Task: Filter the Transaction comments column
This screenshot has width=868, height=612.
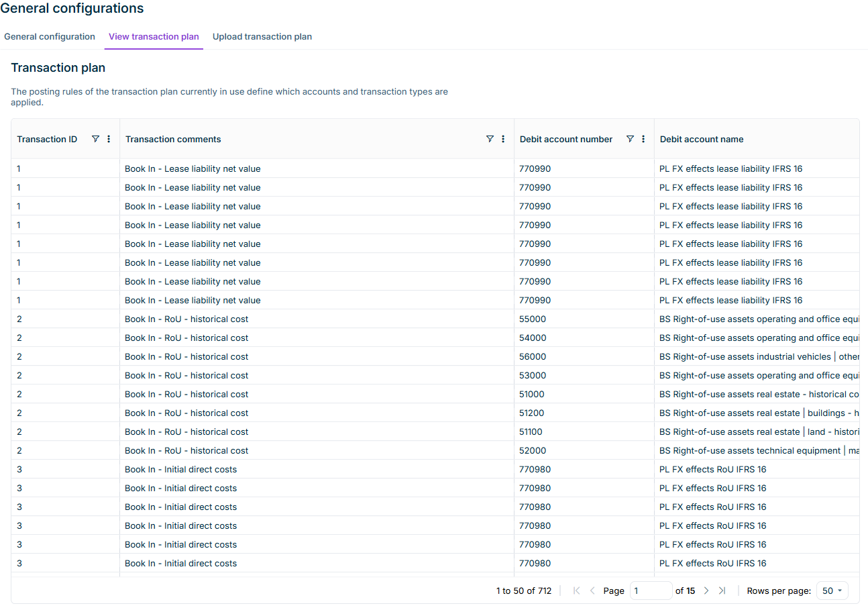Action: point(490,139)
